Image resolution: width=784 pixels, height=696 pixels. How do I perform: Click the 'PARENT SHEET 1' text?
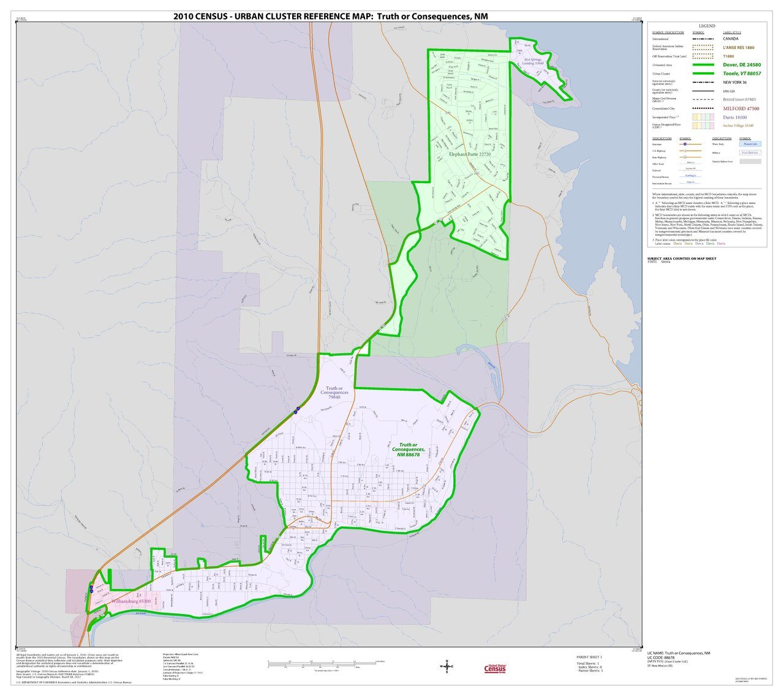click(589, 657)
